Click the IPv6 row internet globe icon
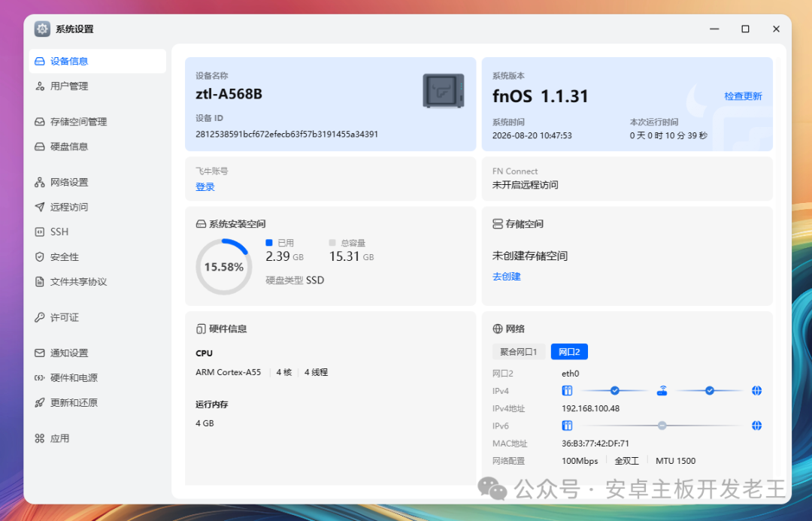 [x=756, y=426]
